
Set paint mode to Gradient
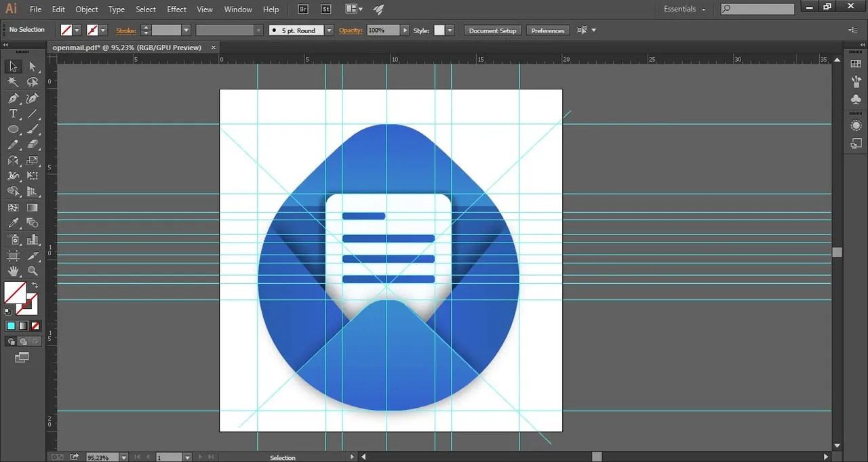[x=23, y=326]
